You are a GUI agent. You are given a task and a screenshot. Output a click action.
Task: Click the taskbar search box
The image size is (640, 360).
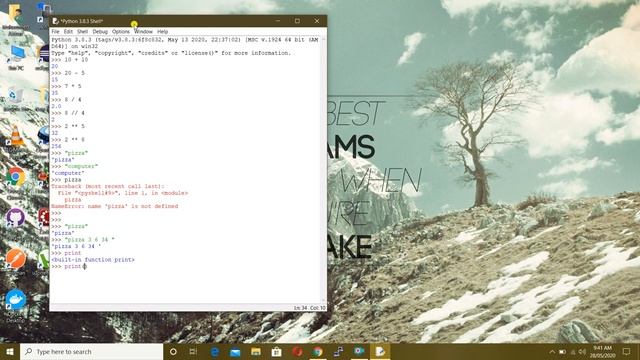coord(91,351)
